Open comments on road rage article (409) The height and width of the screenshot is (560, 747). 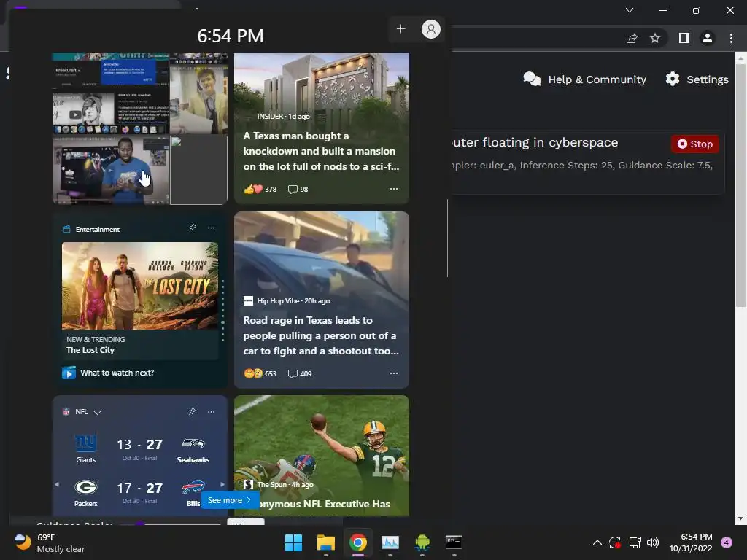click(300, 373)
